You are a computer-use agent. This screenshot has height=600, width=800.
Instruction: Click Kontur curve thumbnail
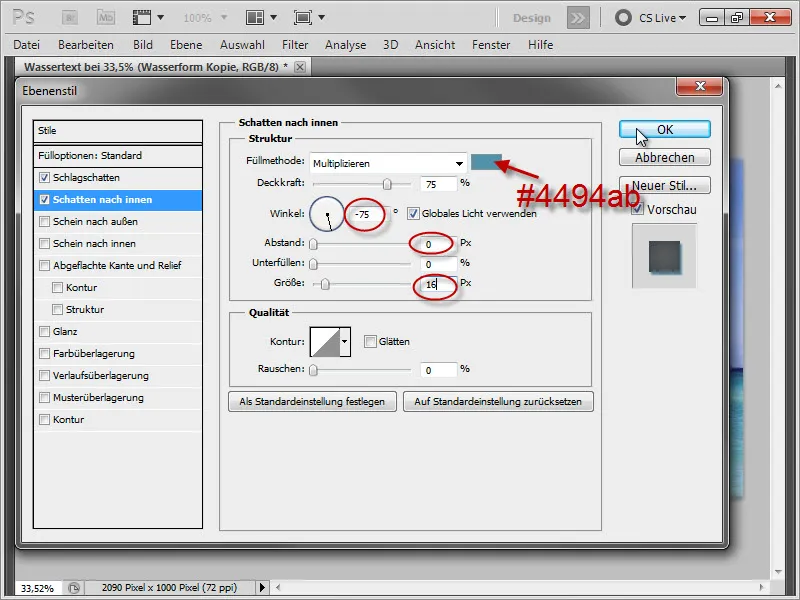click(x=325, y=341)
